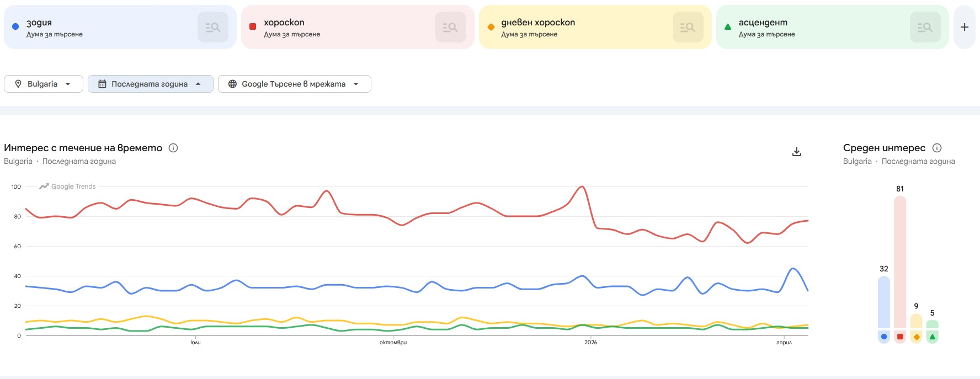Download the interest over time chart data
980x379 pixels.
[796, 151]
